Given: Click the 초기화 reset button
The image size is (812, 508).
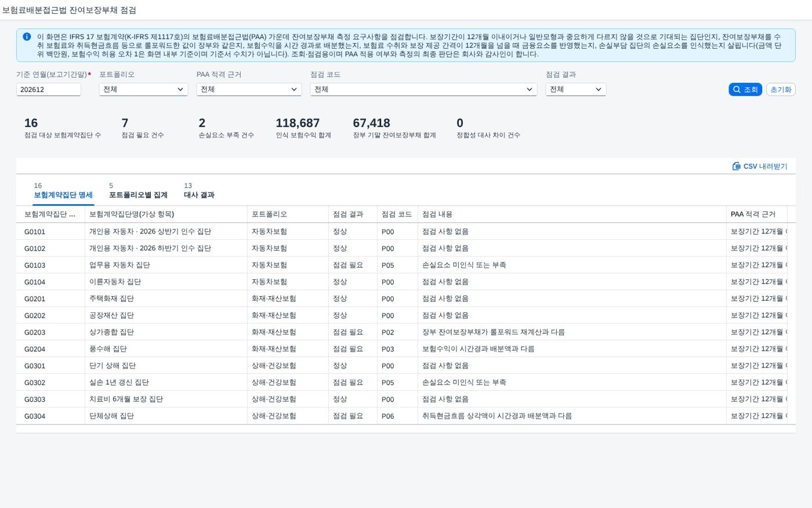Looking at the screenshot, I should pos(781,89).
